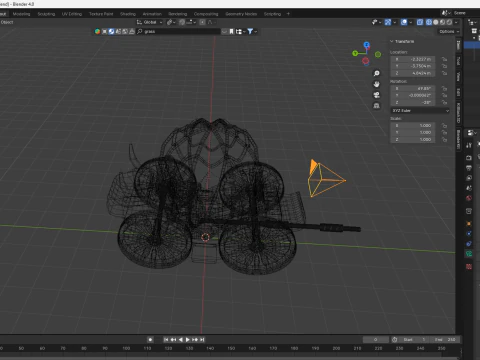Viewport: 480px width, 360px height.
Task: Toggle the camera view icon
Action: [377, 95]
